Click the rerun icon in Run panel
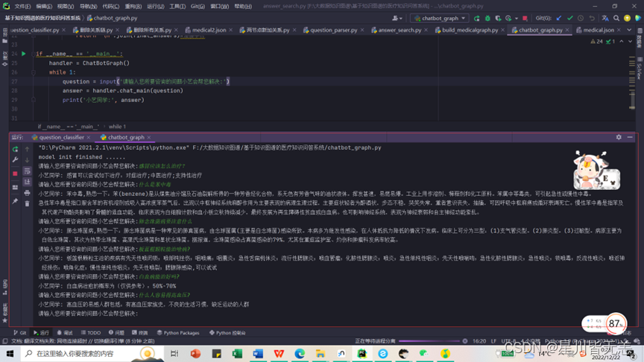 click(15, 150)
